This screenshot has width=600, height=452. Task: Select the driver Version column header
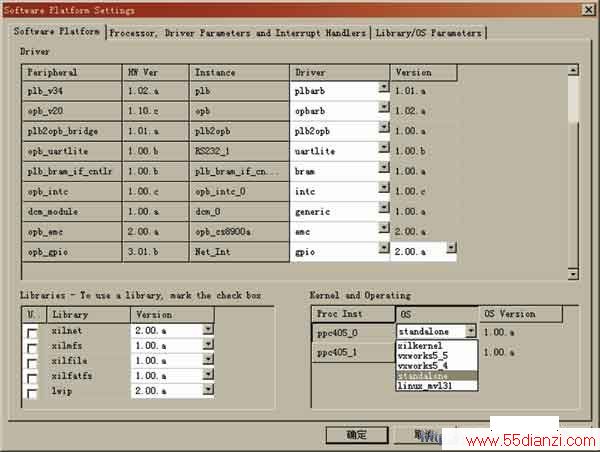[424, 72]
